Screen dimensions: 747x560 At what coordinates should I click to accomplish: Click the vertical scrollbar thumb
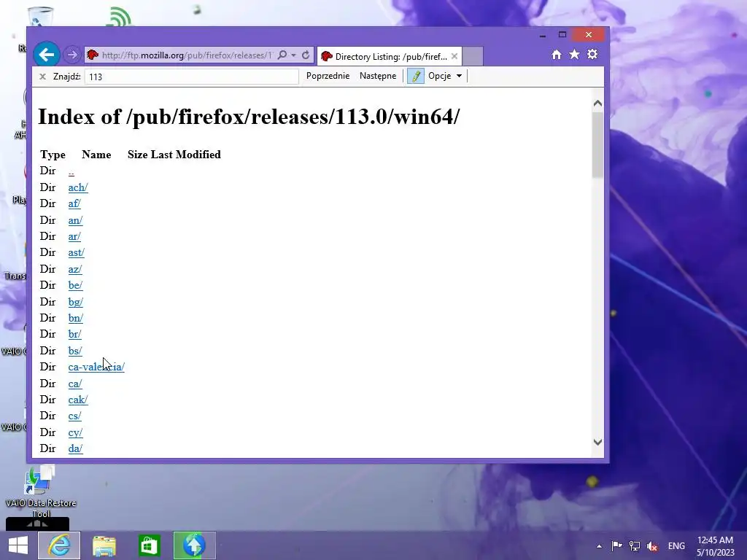click(598, 145)
